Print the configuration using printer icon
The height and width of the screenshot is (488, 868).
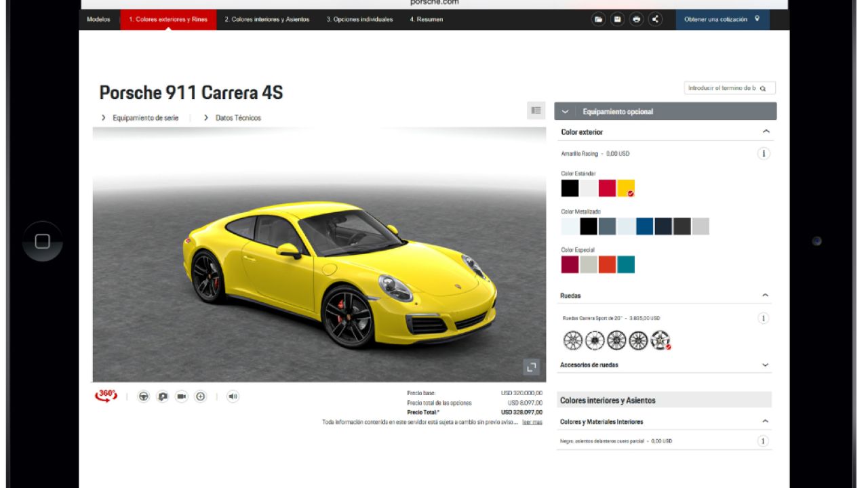[637, 20]
